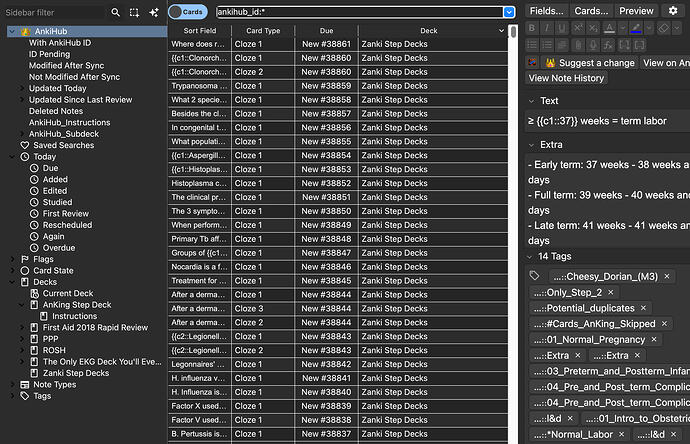Remove the Potential_duplicates tag
This screenshot has width=690, height=444.
coord(643,308)
